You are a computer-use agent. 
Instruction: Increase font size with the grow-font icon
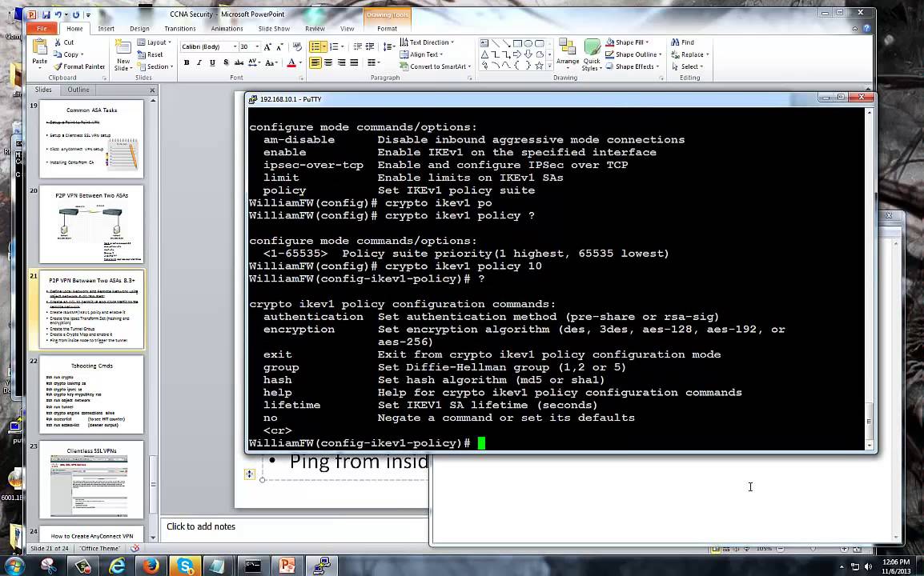[267, 46]
